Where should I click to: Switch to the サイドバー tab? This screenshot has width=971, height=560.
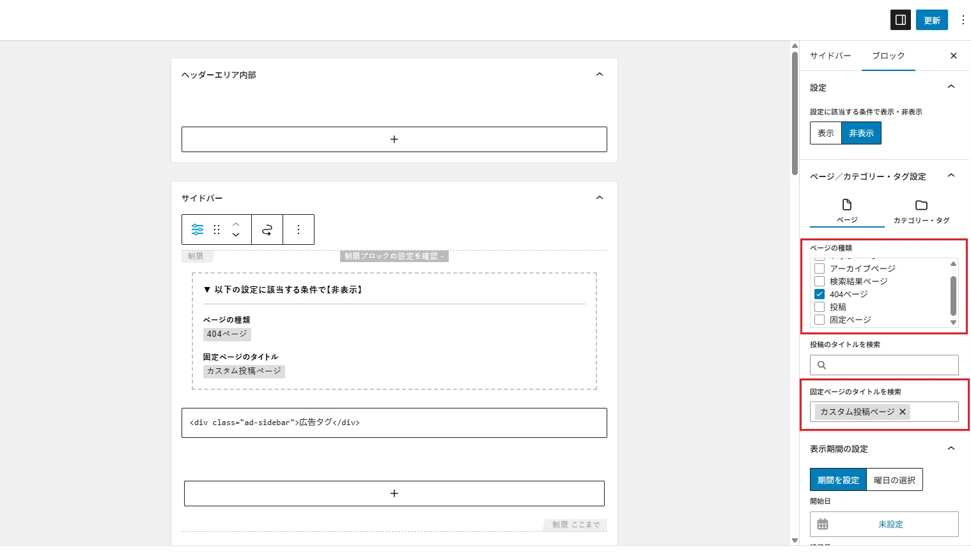830,56
